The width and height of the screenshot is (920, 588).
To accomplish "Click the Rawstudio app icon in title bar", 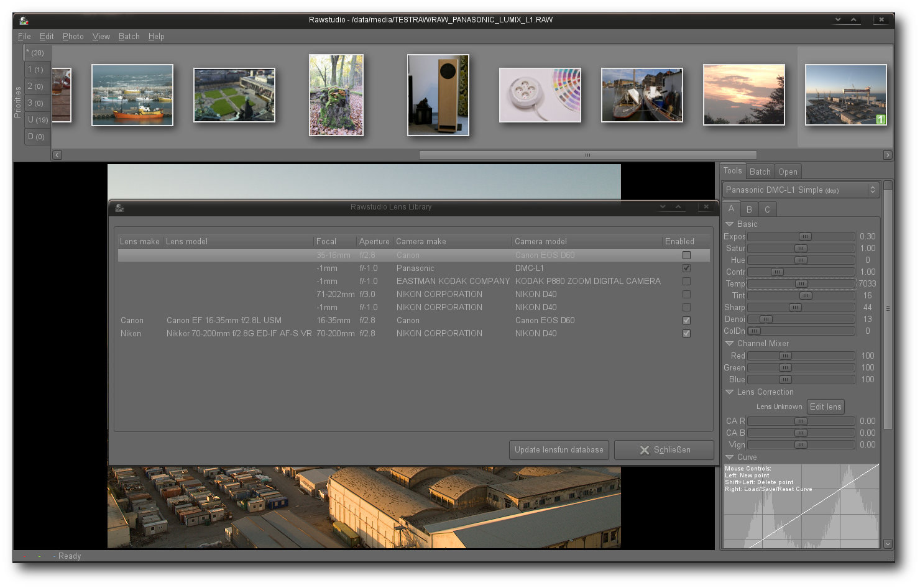I will (x=24, y=20).
